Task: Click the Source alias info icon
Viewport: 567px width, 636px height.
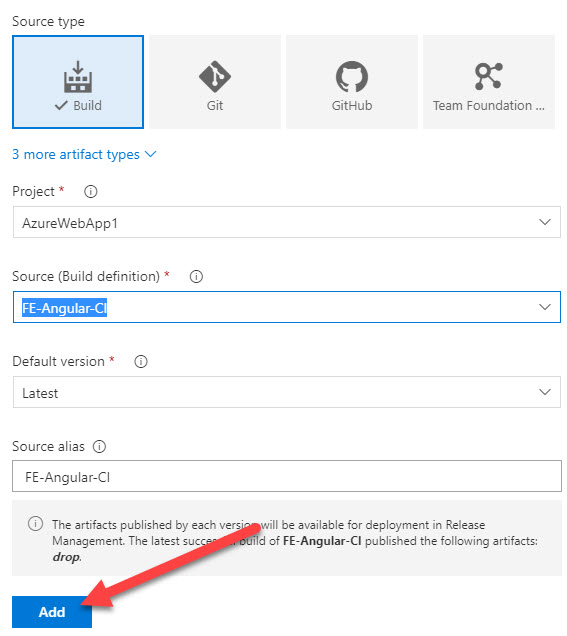Action: coord(99,447)
